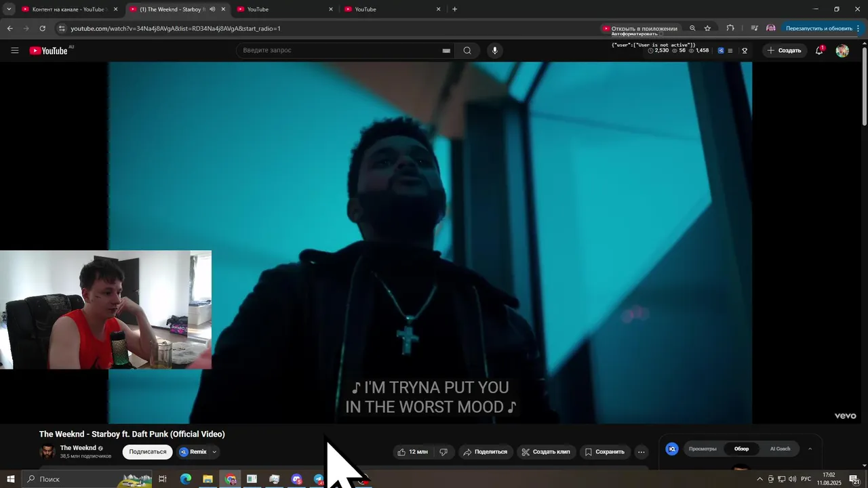Click the video player area

pos(430,243)
